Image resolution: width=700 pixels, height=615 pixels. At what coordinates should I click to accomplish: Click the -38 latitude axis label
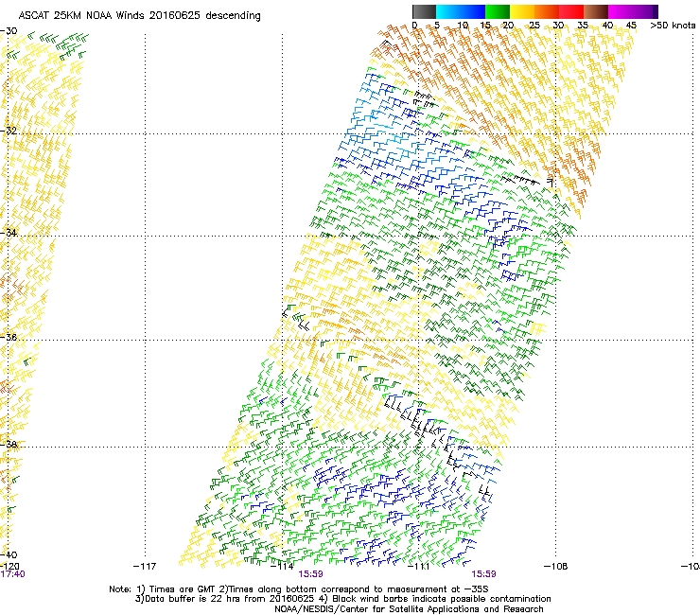point(9,444)
